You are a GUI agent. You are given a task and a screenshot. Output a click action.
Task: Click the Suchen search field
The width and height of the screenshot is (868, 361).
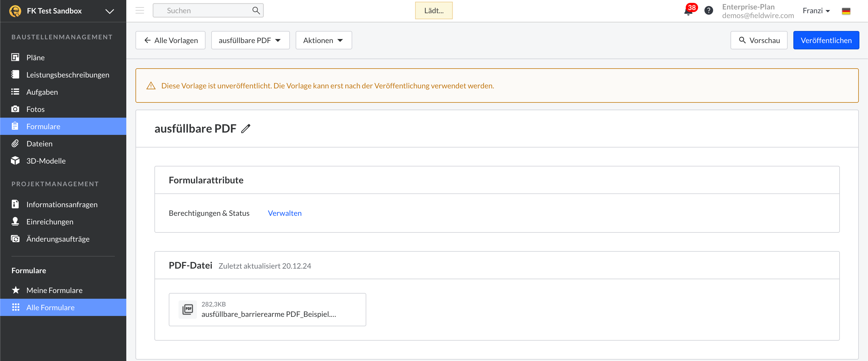208,10
